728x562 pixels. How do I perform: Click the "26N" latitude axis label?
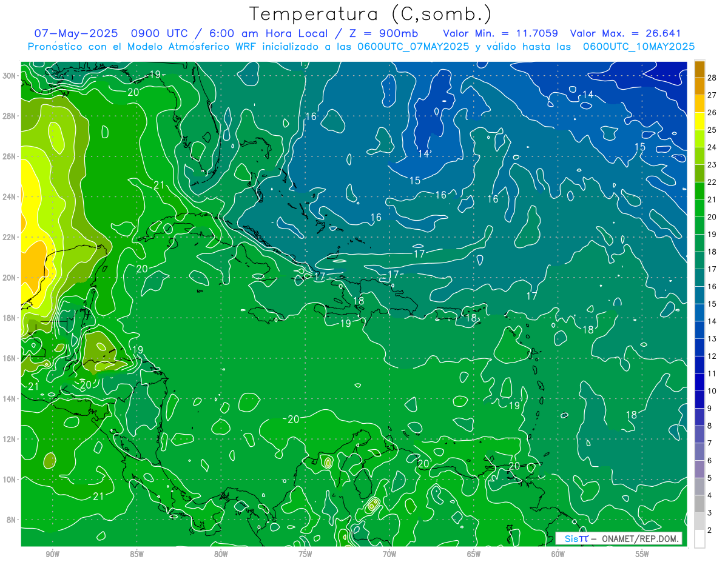[10, 156]
